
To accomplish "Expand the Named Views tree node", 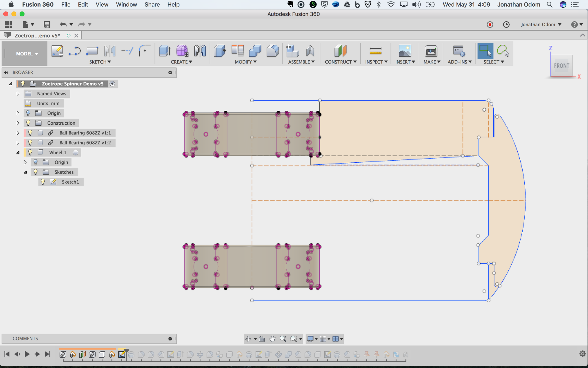I will tap(18, 93).
